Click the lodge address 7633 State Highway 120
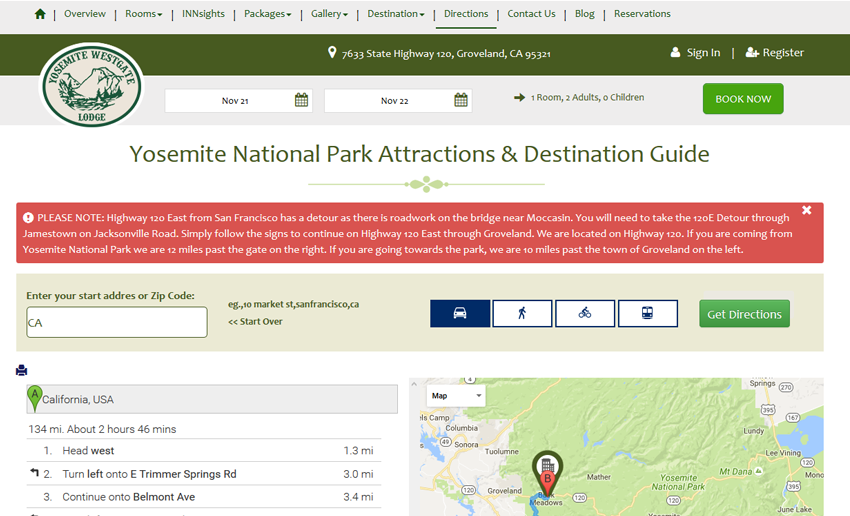The width and height of the screenshot is (850, 516). coord(446,54)
